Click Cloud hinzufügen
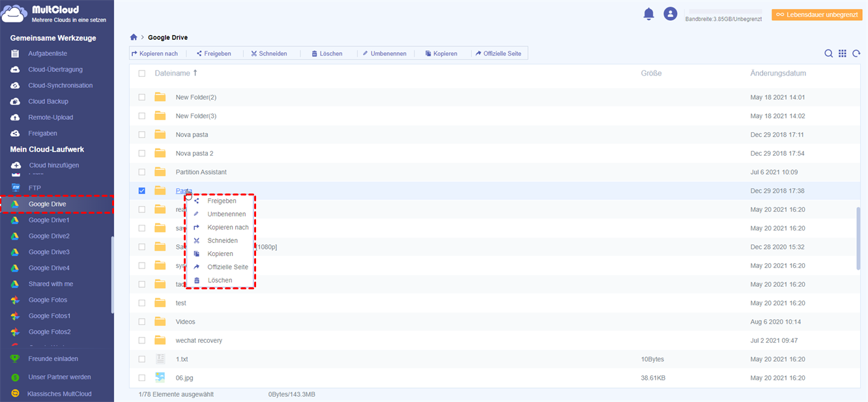The width and height of the screenshot is (868, 402). click(53, 165)
